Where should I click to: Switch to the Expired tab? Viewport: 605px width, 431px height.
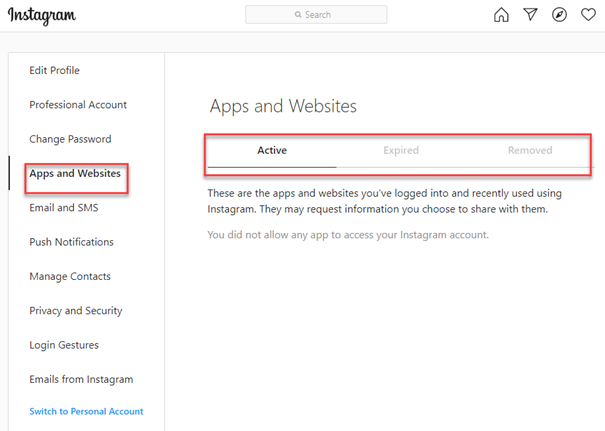pyautogui.click(x=401, y=150)
